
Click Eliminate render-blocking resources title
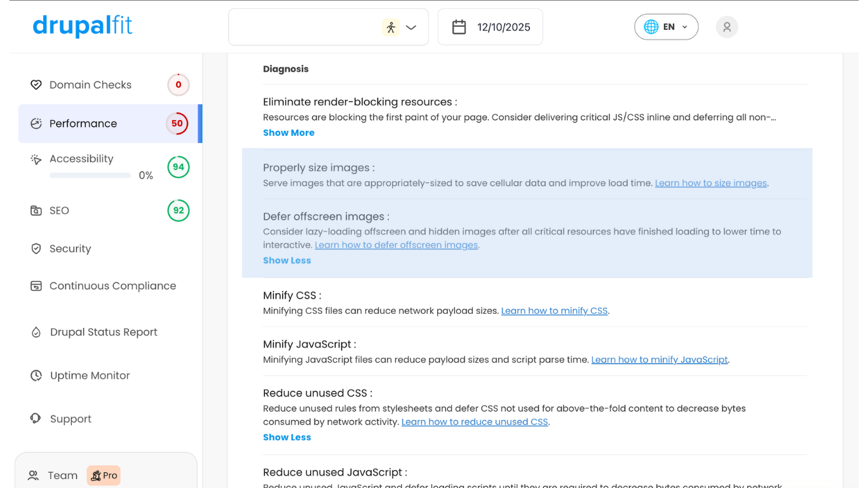360,102
